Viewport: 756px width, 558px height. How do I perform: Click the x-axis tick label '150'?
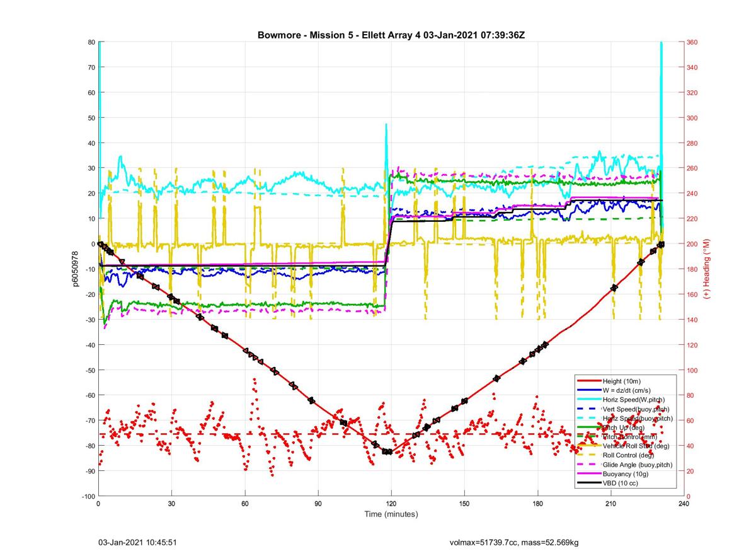point(464,504)
